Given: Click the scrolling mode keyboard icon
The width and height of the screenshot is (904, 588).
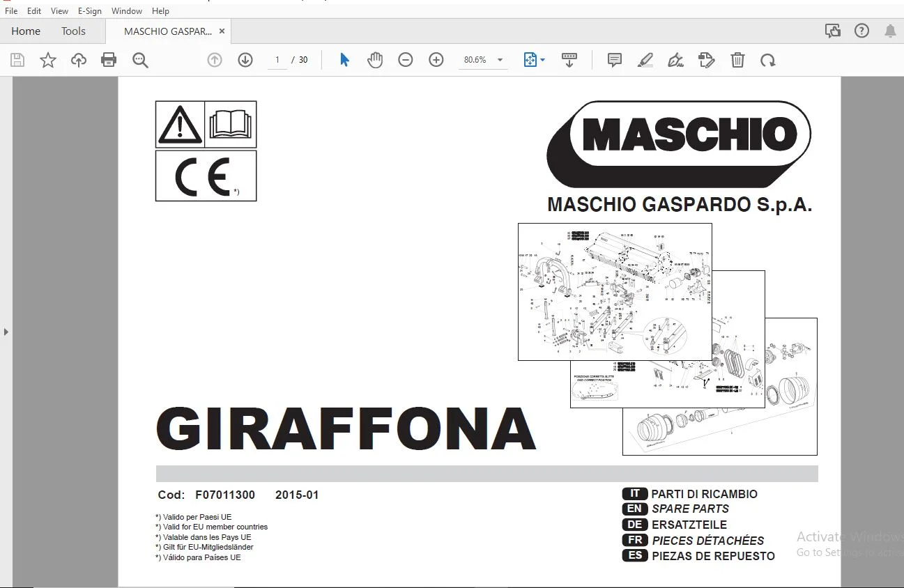Looking at the screenshot, I should (569, 60).
